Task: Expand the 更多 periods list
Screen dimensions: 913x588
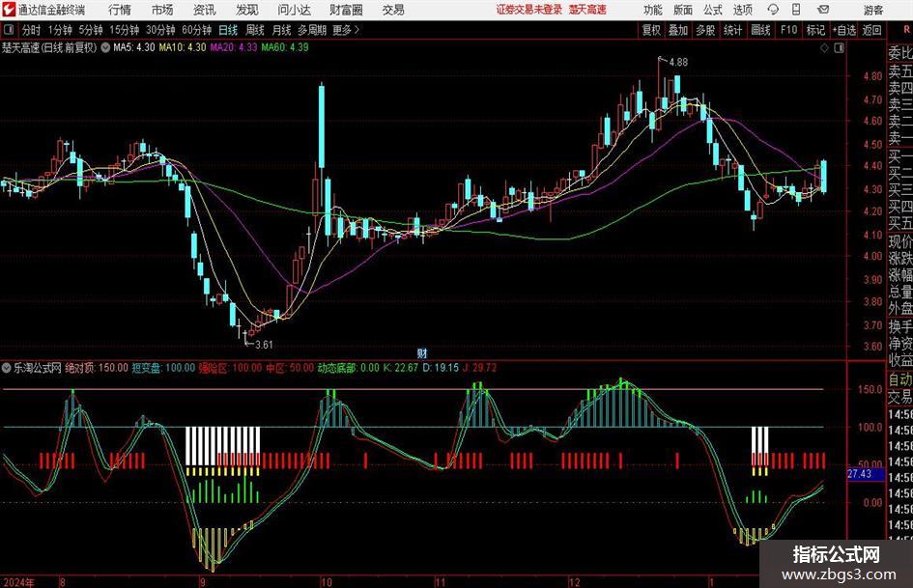Action: (x=346, y=30)
